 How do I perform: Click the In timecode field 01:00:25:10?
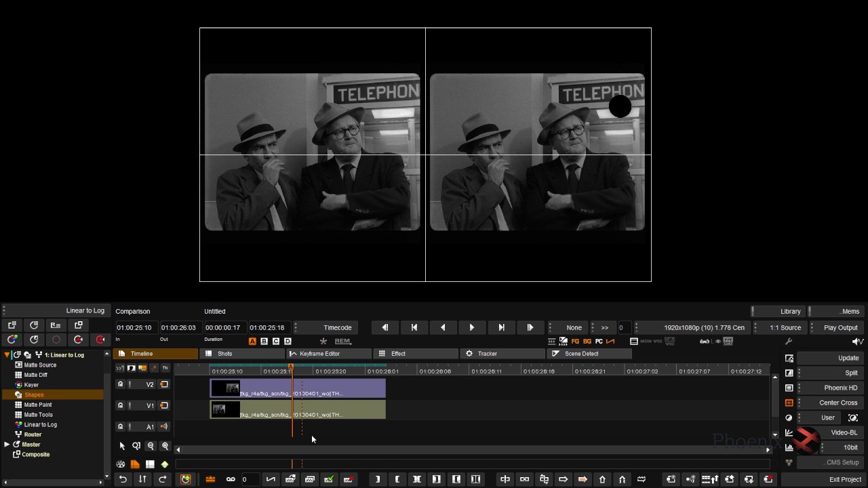[136, 327]
